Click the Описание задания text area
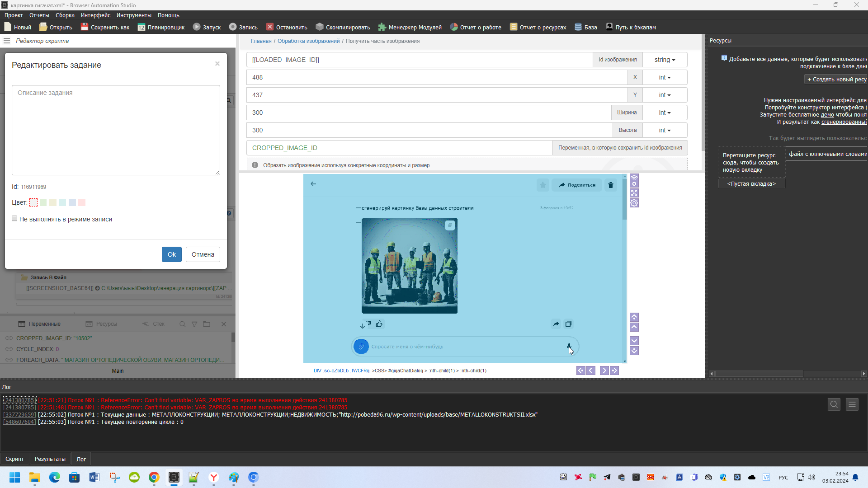The image size is (868, 488). [116, 130]
